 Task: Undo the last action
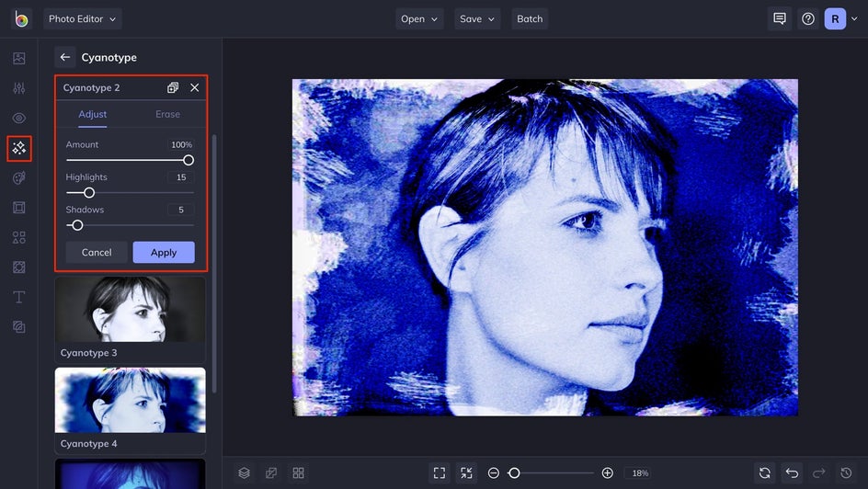tap(792, 473)
